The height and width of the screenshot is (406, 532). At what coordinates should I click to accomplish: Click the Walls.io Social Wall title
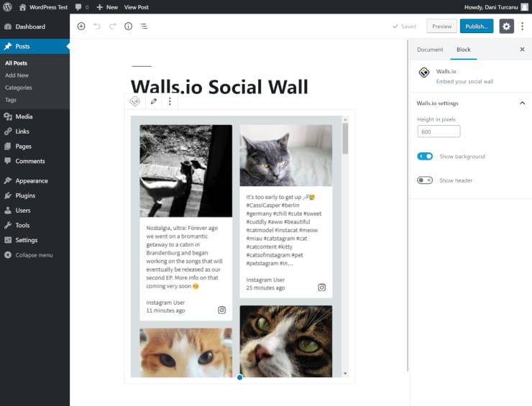(219, 87)
